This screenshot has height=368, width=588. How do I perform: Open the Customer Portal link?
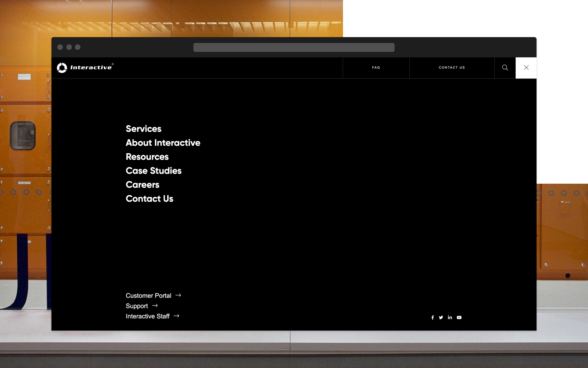tap(149, 296)
